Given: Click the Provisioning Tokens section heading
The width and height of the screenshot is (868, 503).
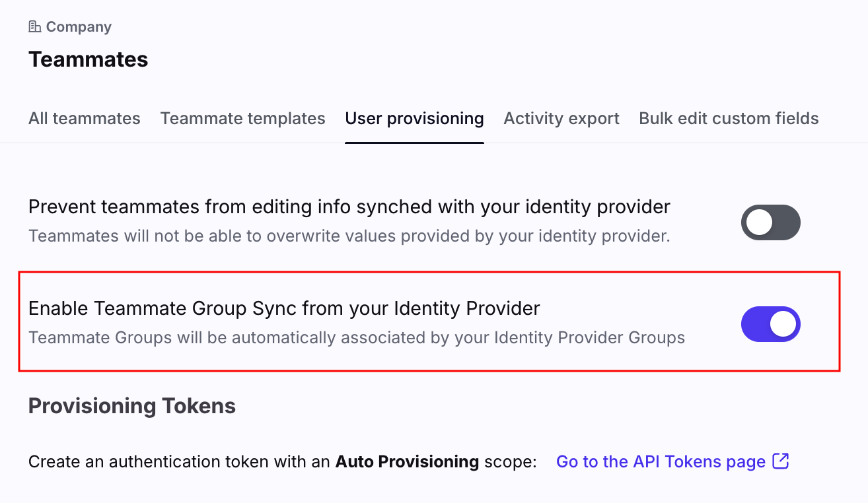Looking at the screenshot, I should (132, 405).
